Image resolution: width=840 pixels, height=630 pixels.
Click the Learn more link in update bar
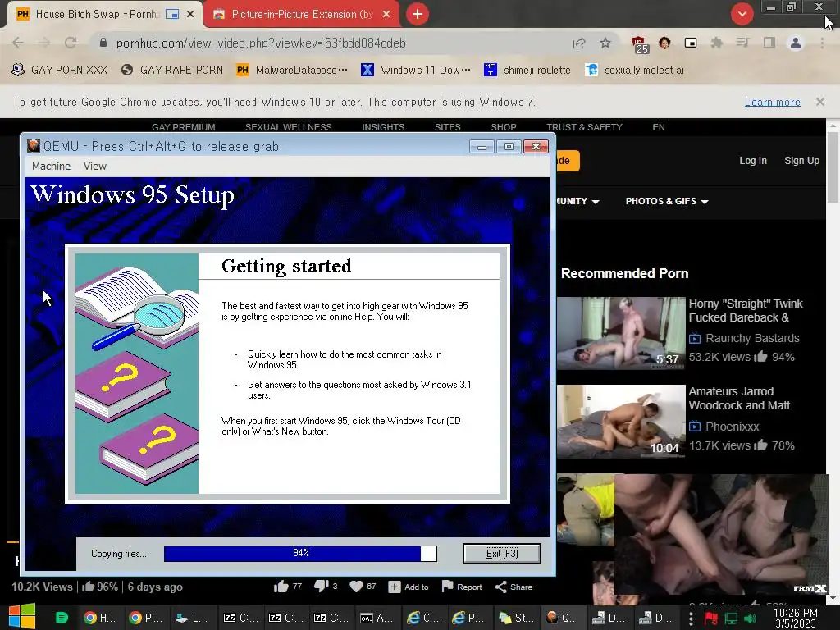coord(773,102)
